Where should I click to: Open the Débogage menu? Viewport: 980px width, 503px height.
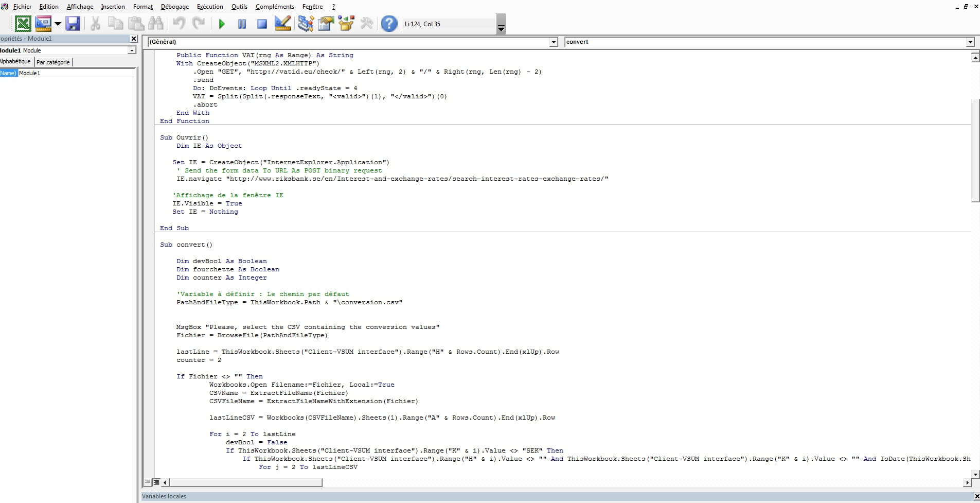coord(175,7)
